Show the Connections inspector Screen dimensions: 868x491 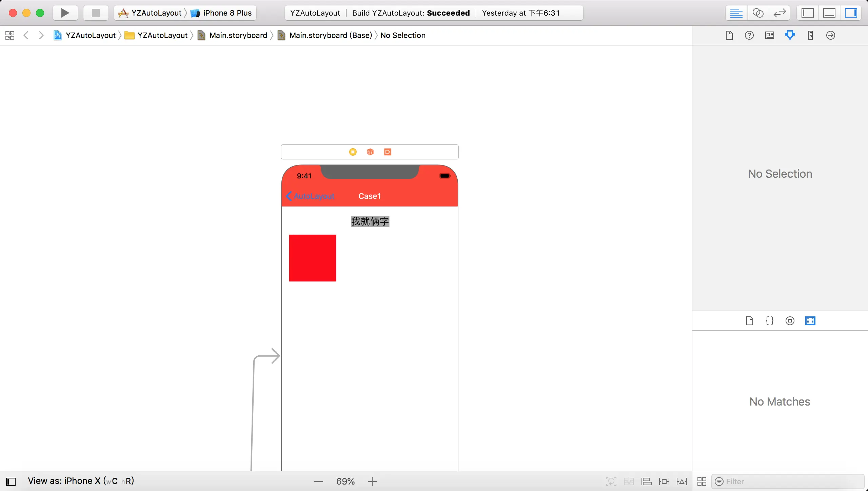(x=830, y=35)
